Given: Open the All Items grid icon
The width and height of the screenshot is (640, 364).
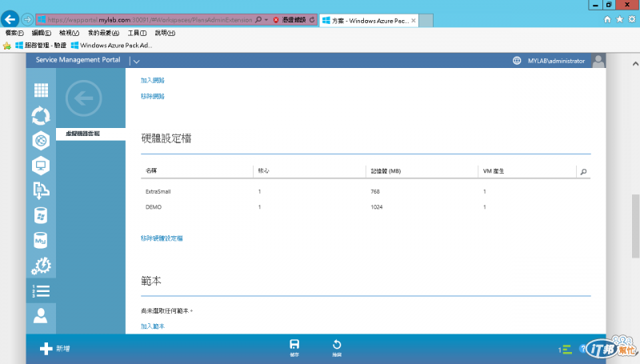Looking at the screenshot, I should [x=41, y=90].
